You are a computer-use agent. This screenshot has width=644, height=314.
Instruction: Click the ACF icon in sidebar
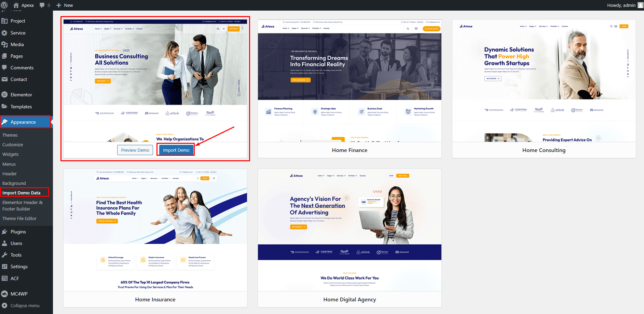pos(4,278)
